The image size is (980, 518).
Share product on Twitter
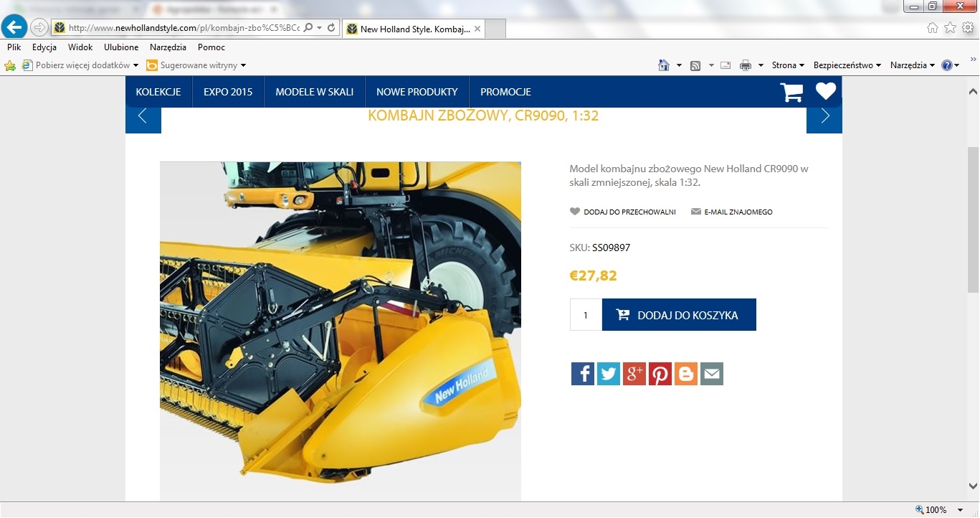609,374
